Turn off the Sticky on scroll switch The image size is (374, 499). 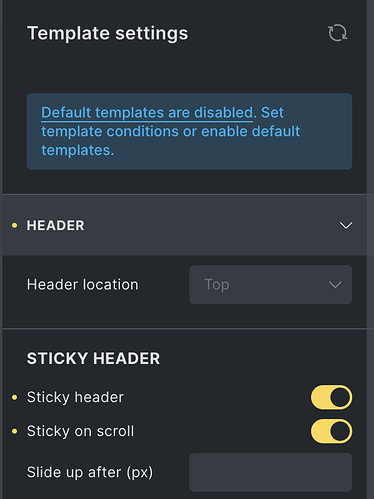pos(331,431)
